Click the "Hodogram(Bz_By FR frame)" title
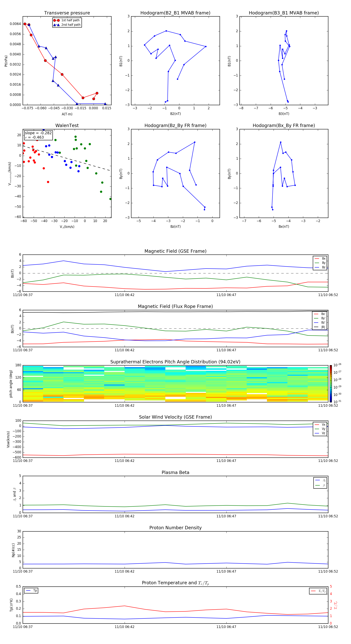The image size is (351, 644). 175,125
